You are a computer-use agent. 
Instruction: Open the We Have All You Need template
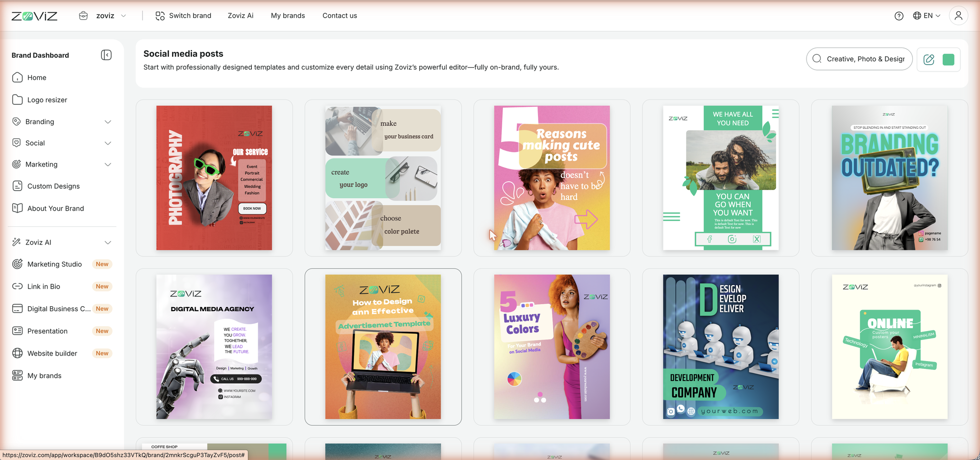point(721,178)
